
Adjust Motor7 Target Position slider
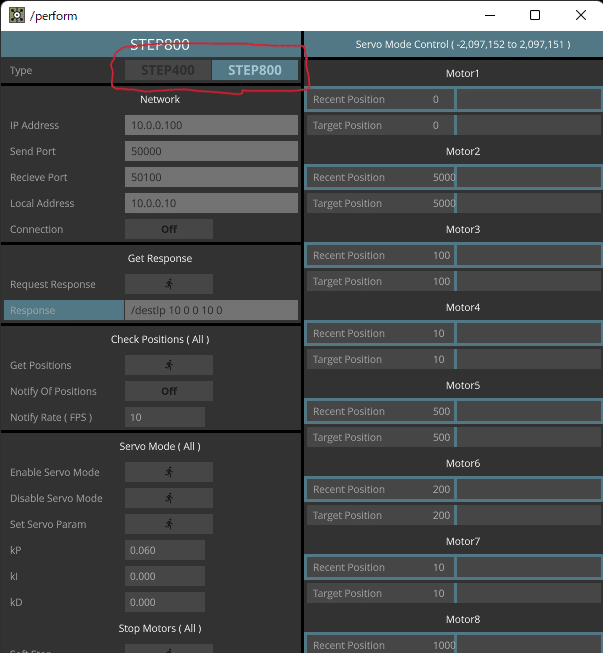tap(453, 593)
